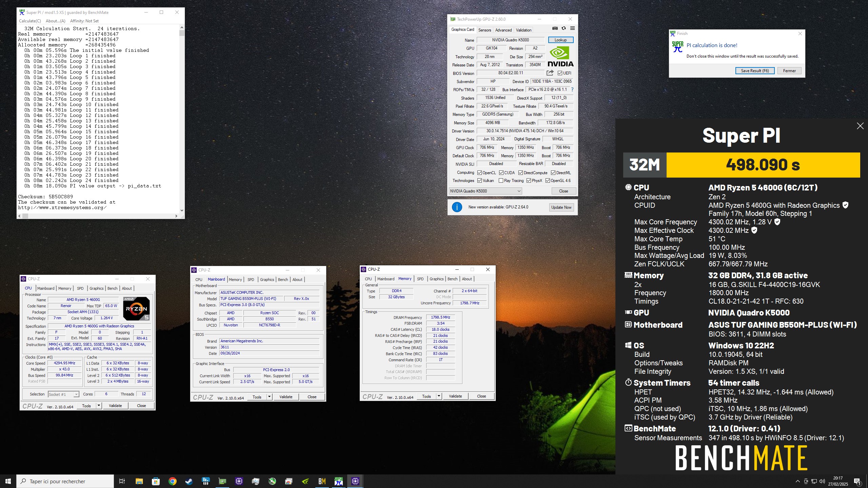Expand hidden system tray icons chevron
The height and width of the screenshot is (488, 868).
(x=797, y=481)
